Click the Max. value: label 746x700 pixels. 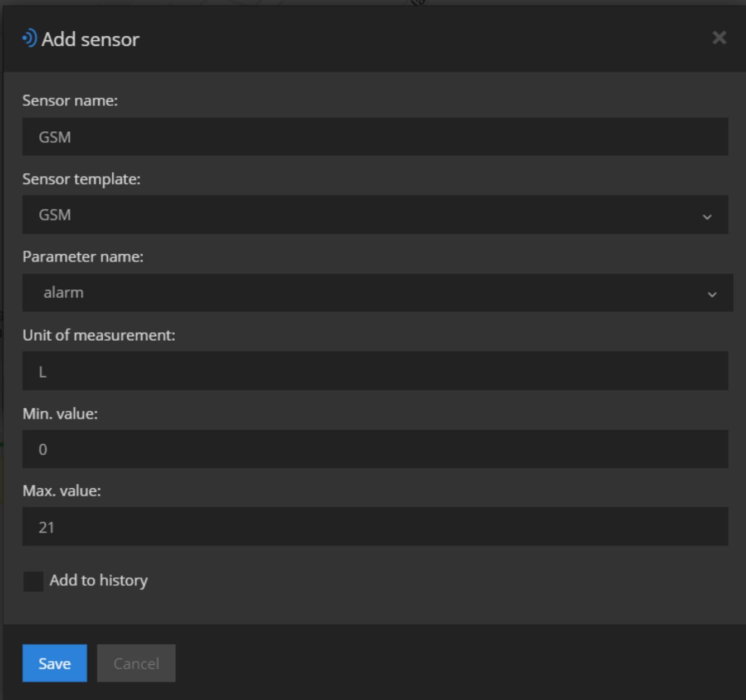click(62, 491)
